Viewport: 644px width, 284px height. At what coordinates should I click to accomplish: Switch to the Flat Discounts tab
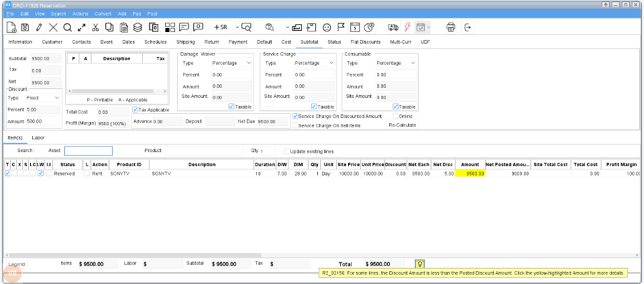point(365,42)
